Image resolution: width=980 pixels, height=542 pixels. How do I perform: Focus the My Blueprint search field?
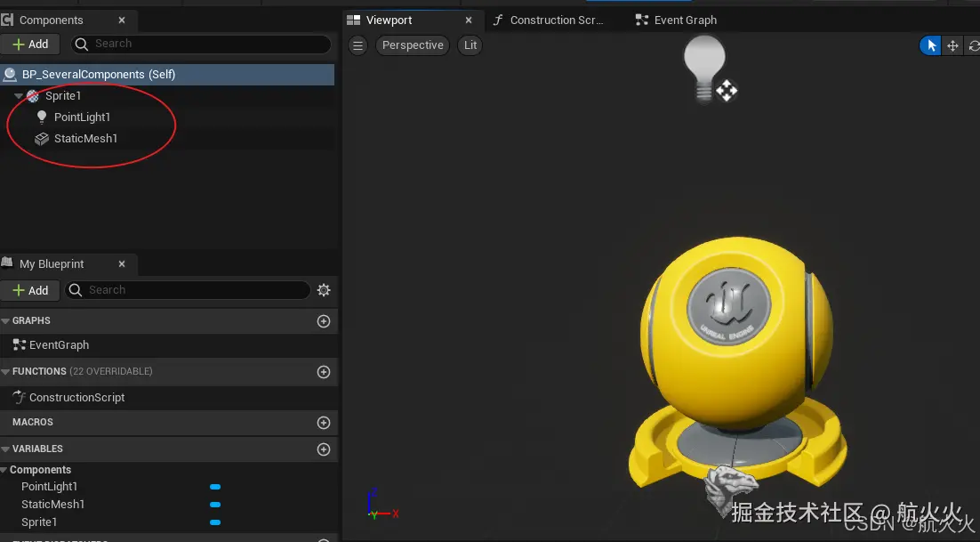(188, 290)
